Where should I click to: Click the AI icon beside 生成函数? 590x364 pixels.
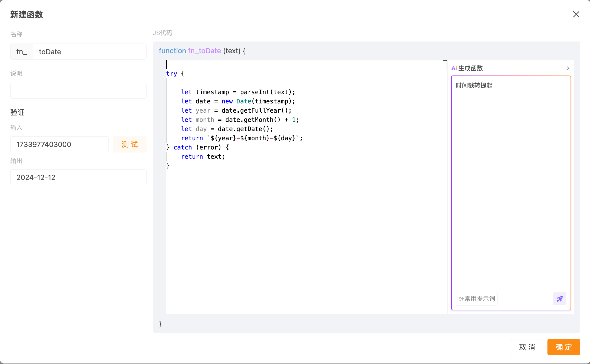(x=454, y=68)
